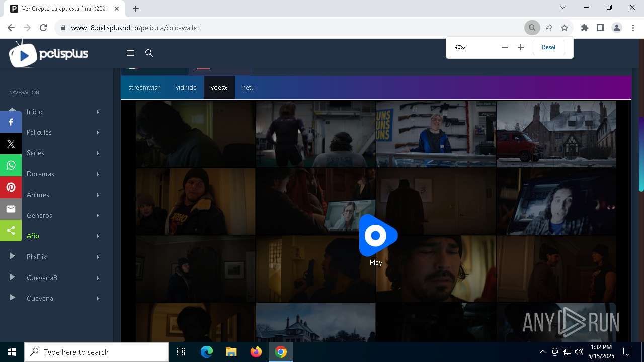Open a new browser tab
This screenshot has height=362, width=644.
point(136,8)
